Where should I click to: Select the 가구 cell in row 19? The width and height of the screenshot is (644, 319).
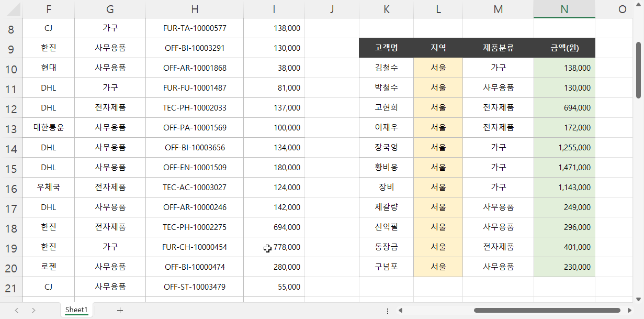click(110, 247)
